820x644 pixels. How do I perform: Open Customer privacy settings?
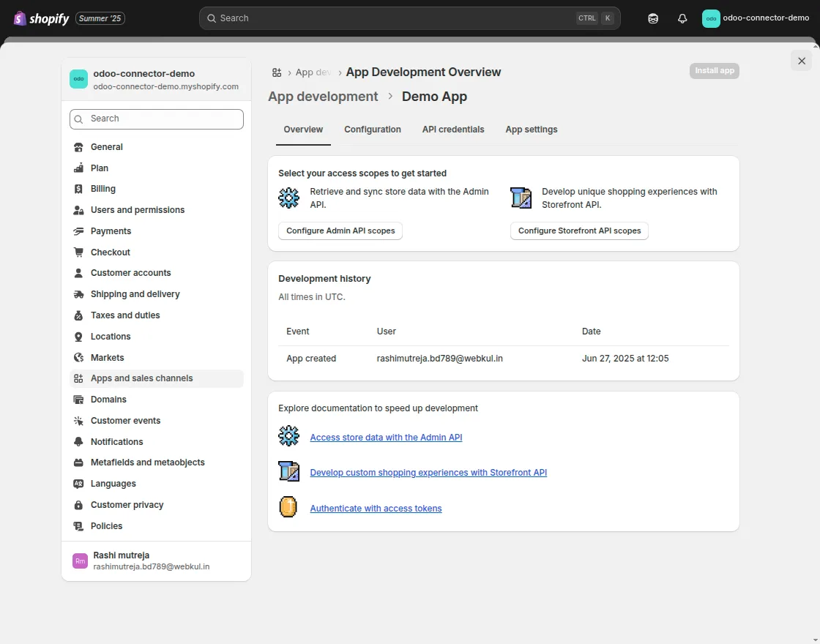(x=128, y=504)
